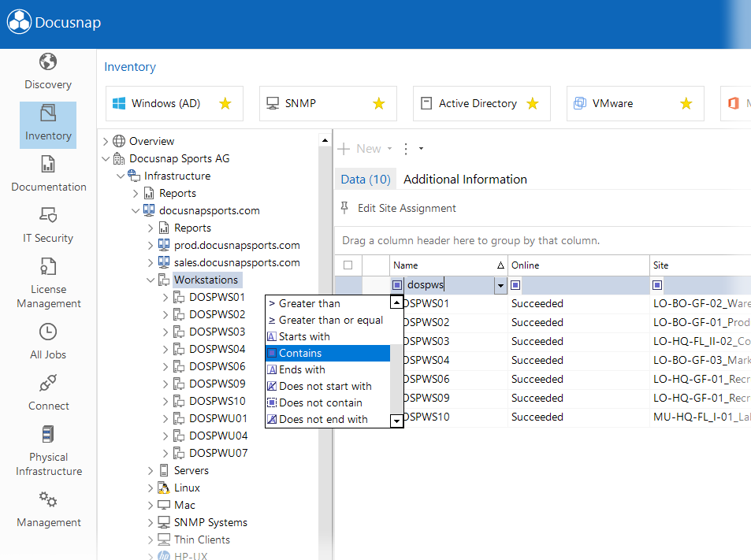Click the Edit Site Assignment pin icon
Image resolution: width=751 pixels, height=560 pixels.
click(344, 208)
